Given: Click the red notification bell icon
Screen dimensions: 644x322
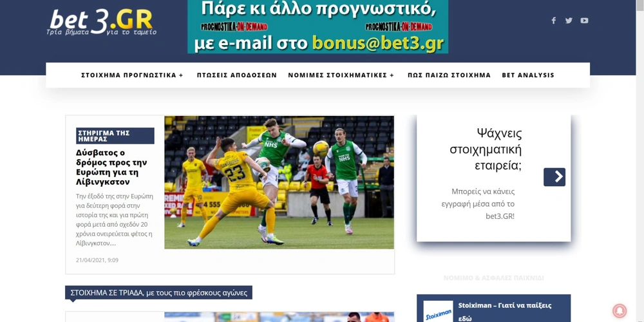Looking at the screenshot, I should pyautogui.click(x=620, y=311).
